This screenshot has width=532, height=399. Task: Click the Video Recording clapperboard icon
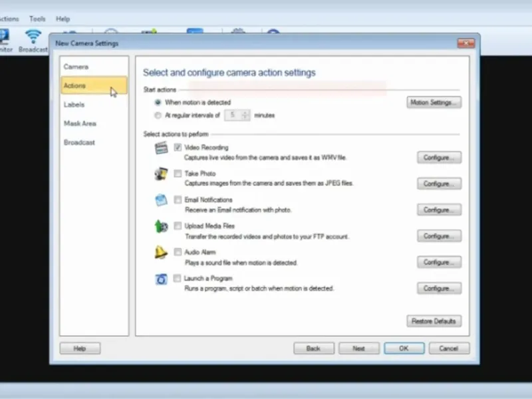[161, 148]
